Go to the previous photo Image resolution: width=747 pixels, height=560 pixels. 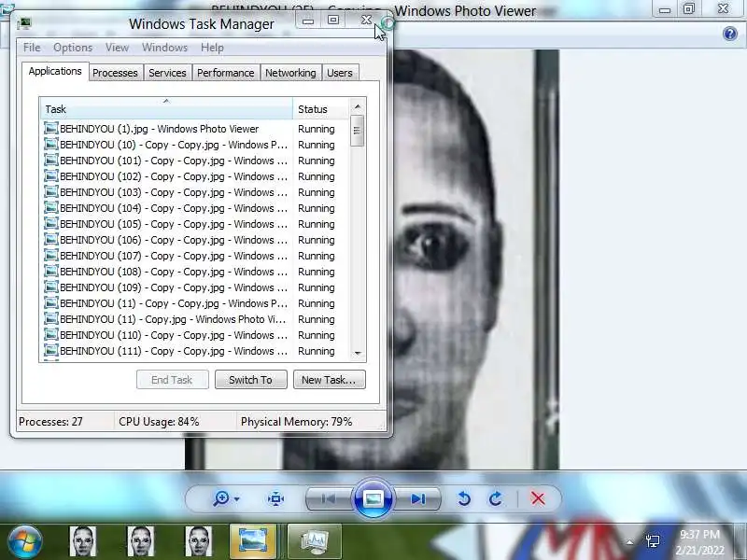328,498
